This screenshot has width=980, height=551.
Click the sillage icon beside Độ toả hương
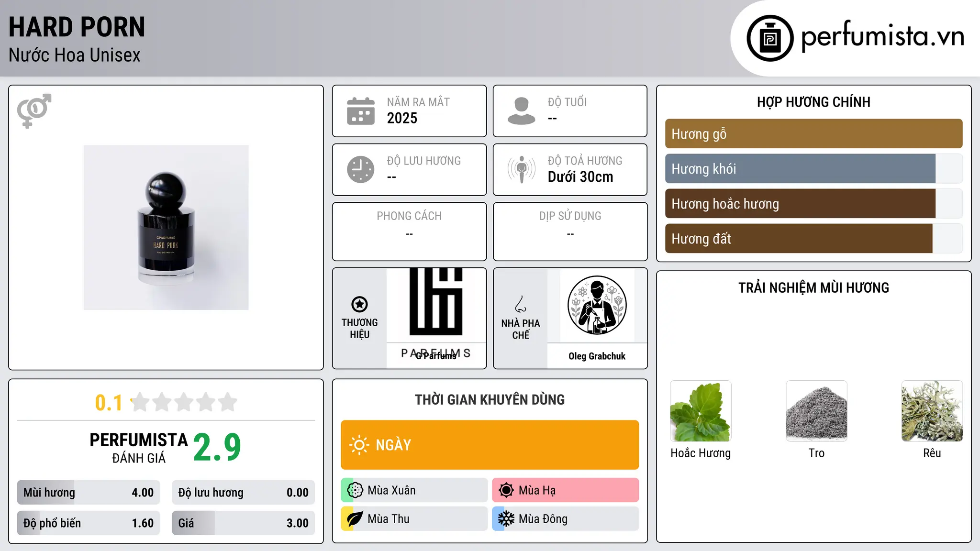(522, 169)
